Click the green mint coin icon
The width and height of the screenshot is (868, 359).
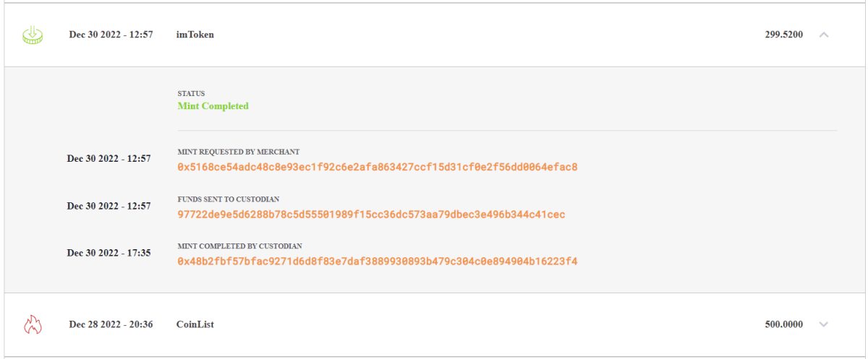(33, 34)
